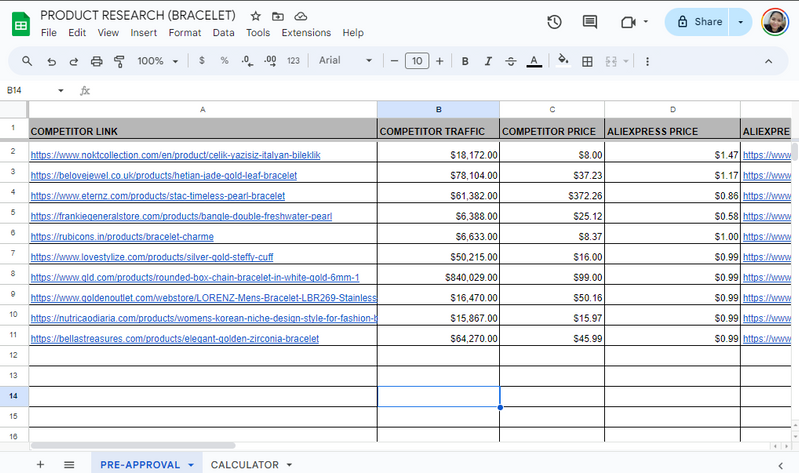Increase decimal places
Image resolution: width=799 pixels, height=473 pixels.
[270, 61]
